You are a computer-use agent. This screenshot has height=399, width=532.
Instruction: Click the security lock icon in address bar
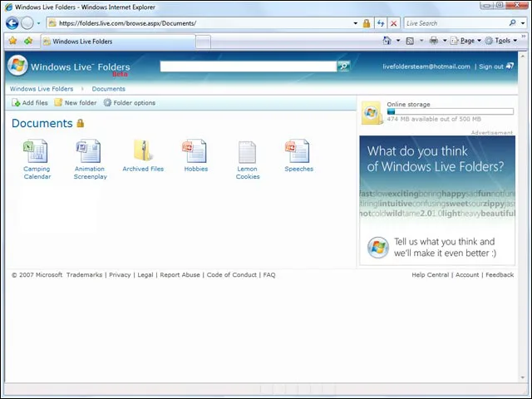click(367, 23)
